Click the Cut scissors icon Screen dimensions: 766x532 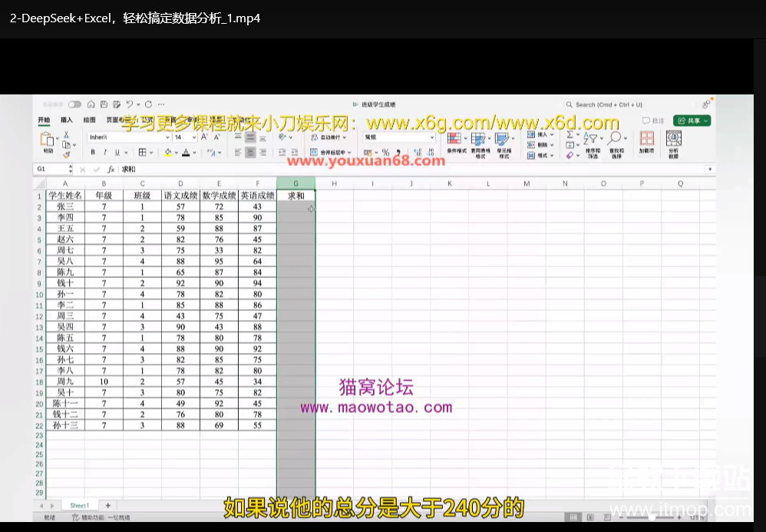[67, 134]
